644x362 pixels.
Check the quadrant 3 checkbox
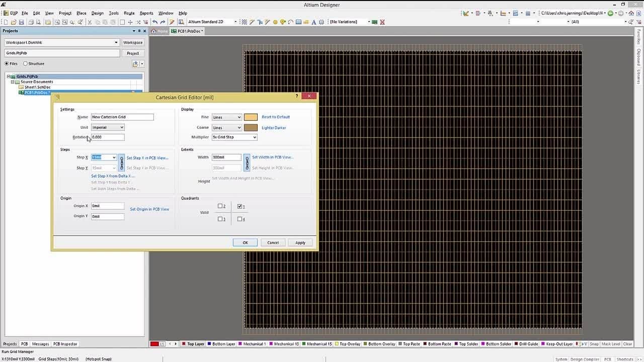(x=220, y=219)
